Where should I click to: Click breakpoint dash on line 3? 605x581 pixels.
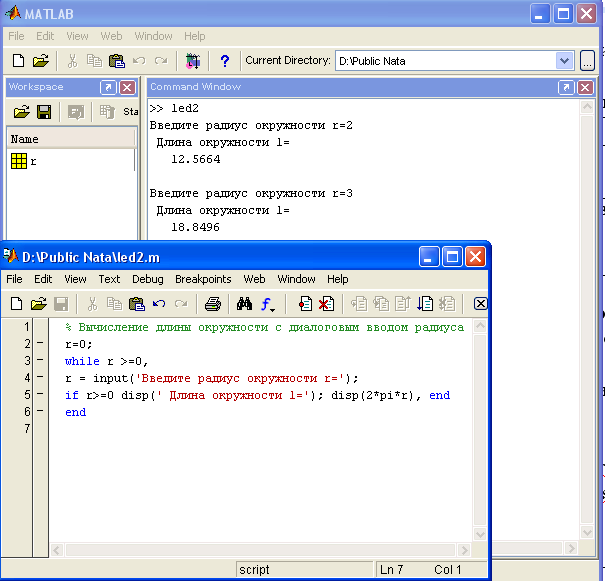click(x=40, y=360)
